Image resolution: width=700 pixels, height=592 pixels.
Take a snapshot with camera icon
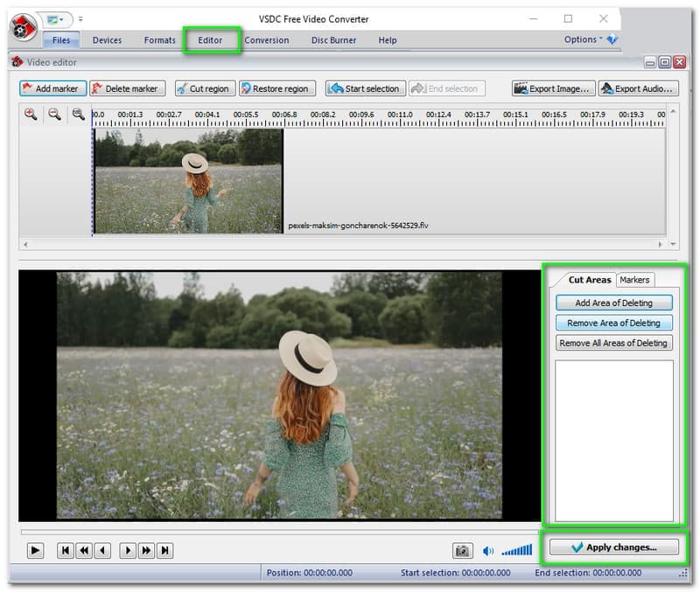pyautogui.click(x=463, y=551)
